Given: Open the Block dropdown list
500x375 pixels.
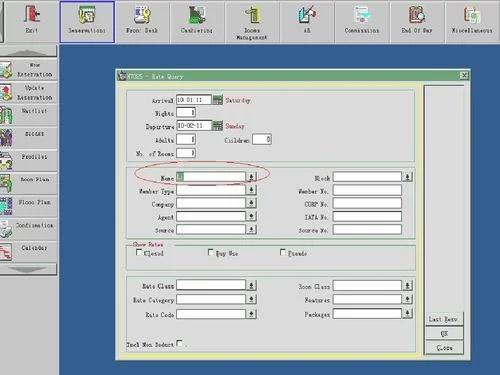Looking at the screenshot, I should (407, 177).
